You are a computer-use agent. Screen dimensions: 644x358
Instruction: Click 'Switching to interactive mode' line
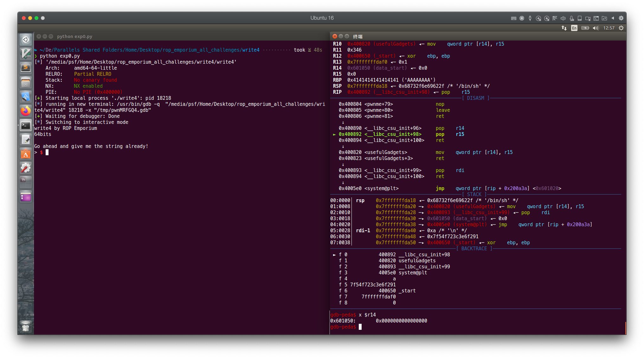[81, 122]
